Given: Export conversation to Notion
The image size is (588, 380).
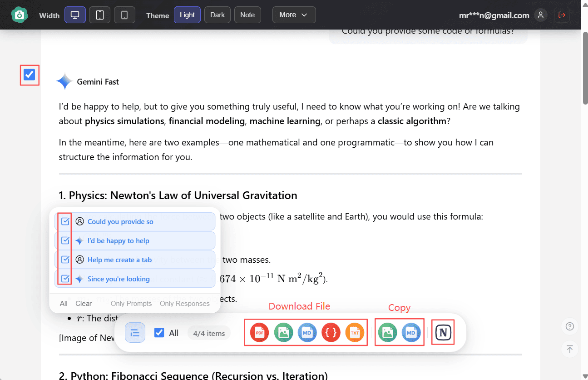Looking at the screenshot, I should 443,333.
